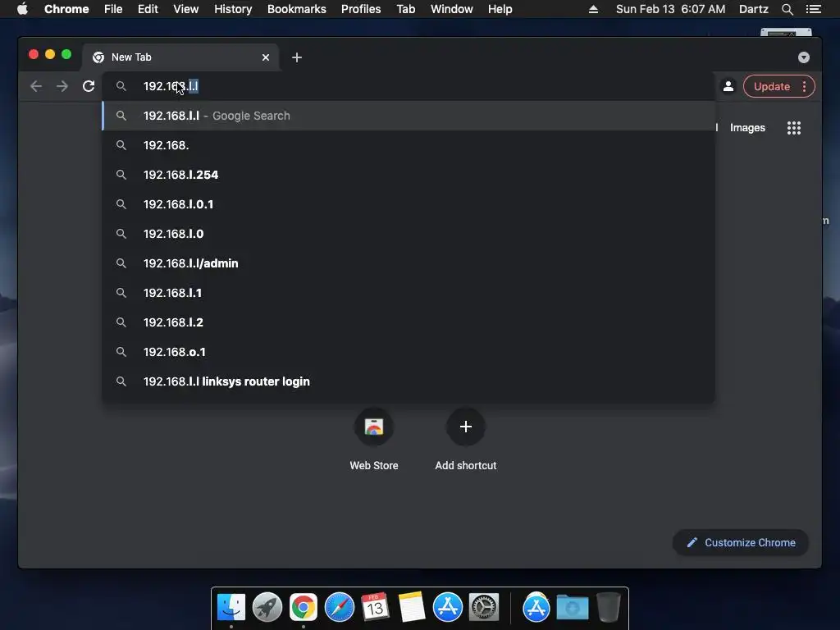Click the Forward navigation arrow

pos(62,86)
